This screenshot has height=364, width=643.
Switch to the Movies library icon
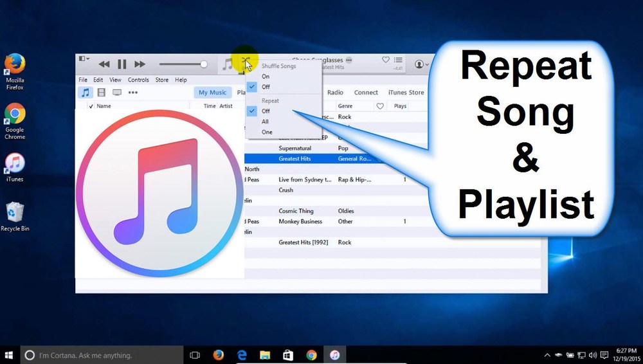click(x=101, y=93)
